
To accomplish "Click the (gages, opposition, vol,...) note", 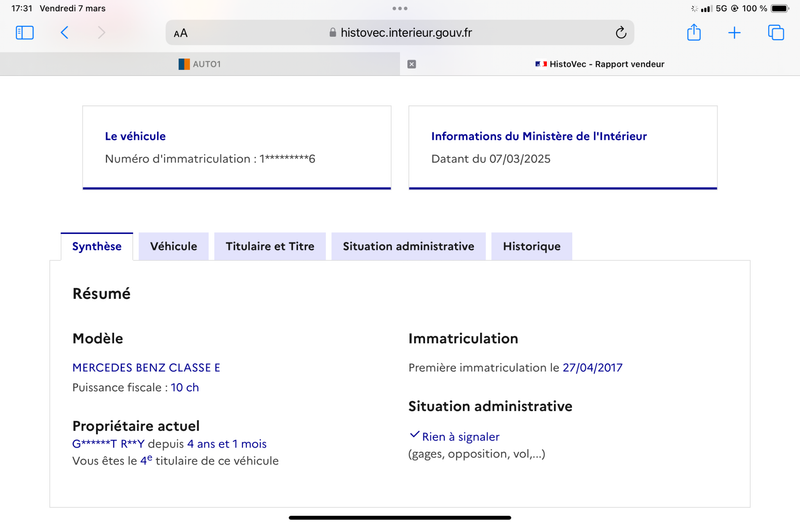I will (x=477, y=454).
